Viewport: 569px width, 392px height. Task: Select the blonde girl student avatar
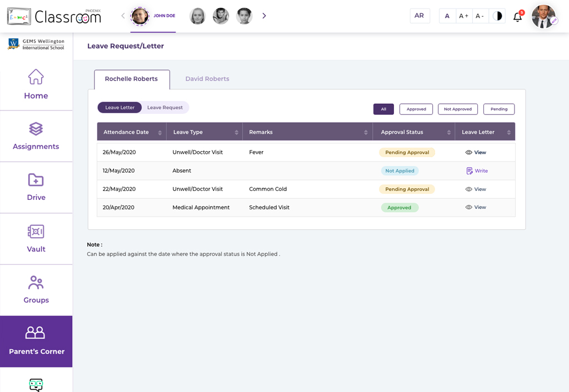pos(197,16)
